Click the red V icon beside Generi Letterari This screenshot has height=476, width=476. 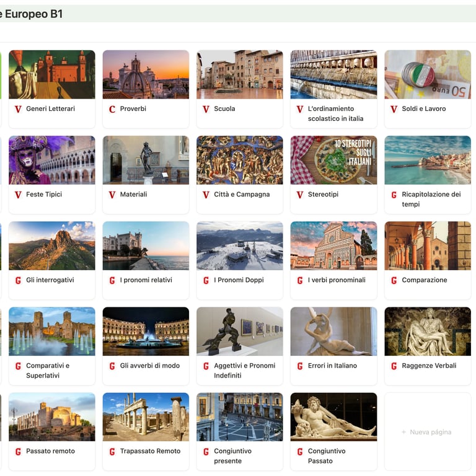coord(18,109)
